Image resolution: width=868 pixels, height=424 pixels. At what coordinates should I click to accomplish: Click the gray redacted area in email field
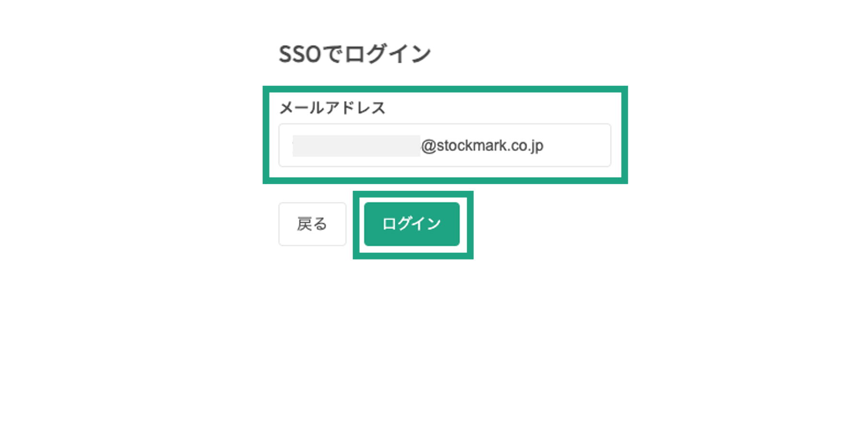point(356,146)
